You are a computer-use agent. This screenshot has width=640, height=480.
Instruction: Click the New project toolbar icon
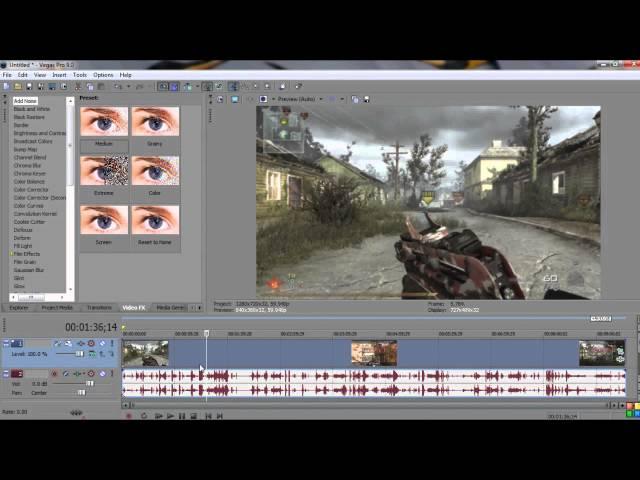pos(6,86)
